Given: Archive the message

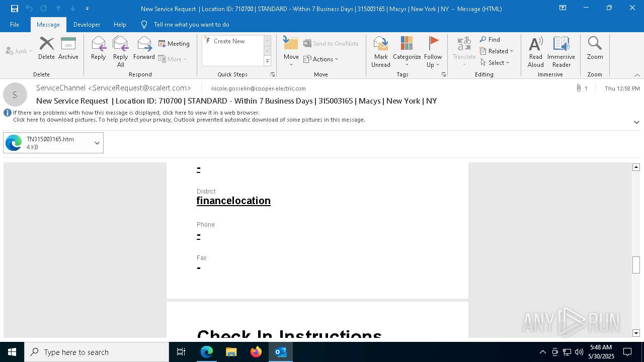Looking at the screenshot, I should [68, 49].
